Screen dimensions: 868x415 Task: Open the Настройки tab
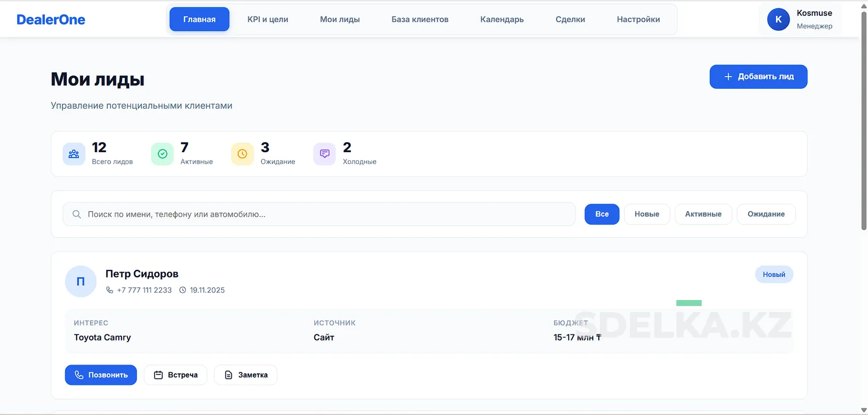pos(638,19)
